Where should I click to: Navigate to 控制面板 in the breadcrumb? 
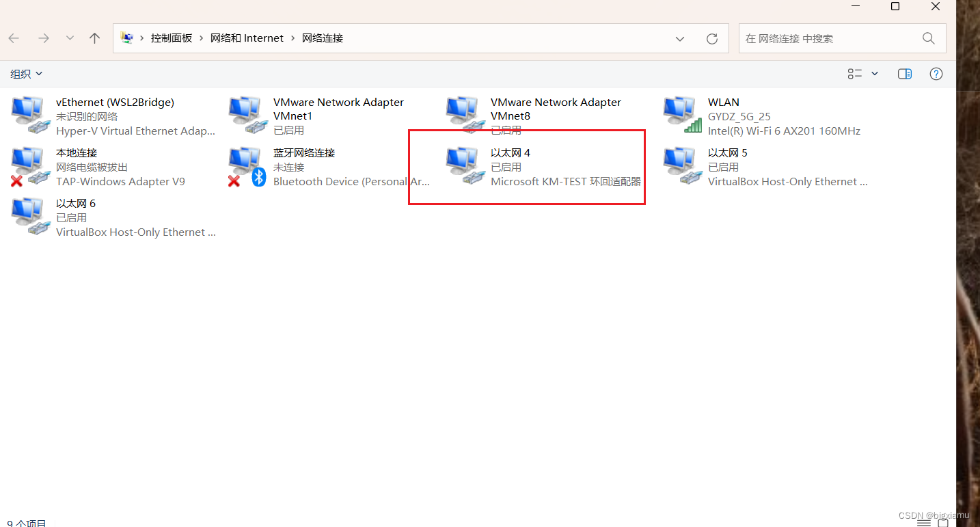pos(172,38)
